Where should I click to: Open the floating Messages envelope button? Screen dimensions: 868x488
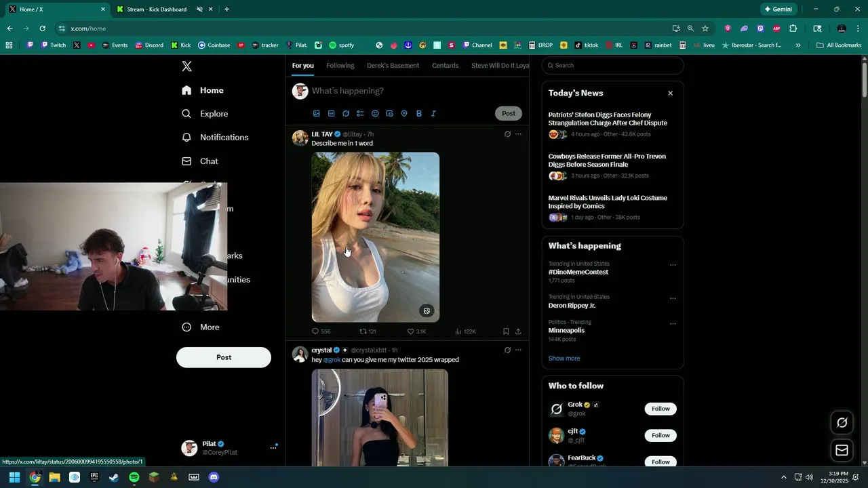click(x=842, y=450)
